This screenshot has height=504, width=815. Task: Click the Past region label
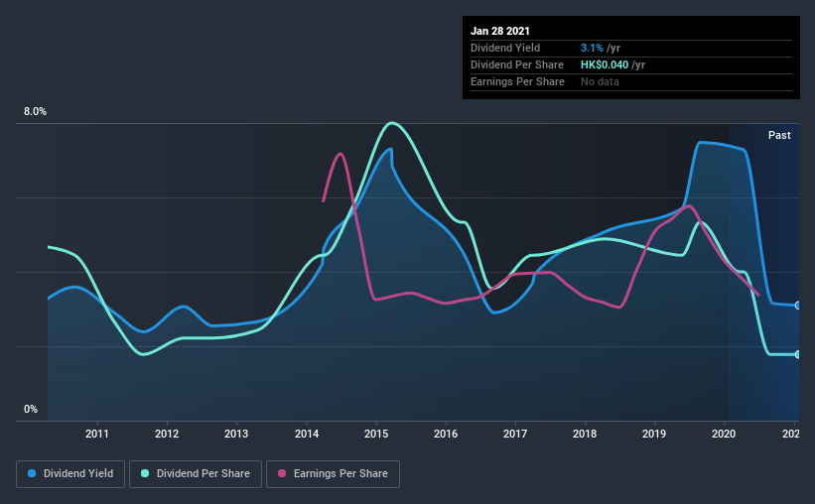coord(779,135)
